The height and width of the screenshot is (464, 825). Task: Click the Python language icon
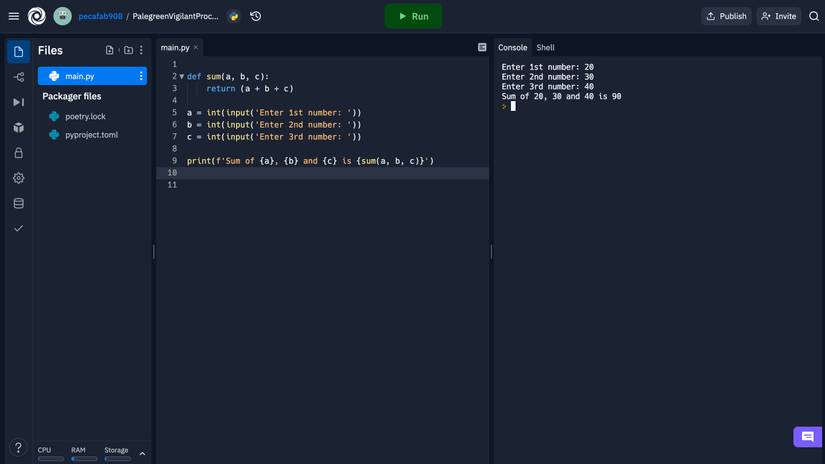(234, 16)
